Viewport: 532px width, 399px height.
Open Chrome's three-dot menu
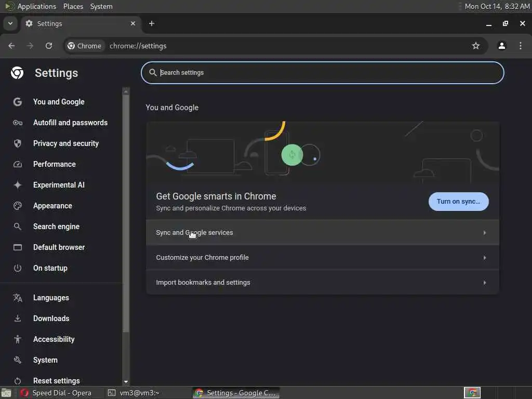tap(521, 46)
